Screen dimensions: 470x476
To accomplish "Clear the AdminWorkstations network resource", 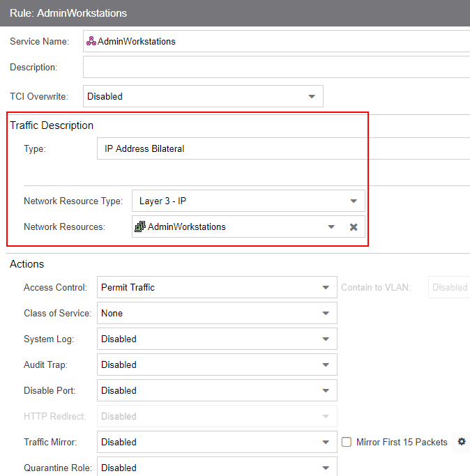I will (354, 227).
